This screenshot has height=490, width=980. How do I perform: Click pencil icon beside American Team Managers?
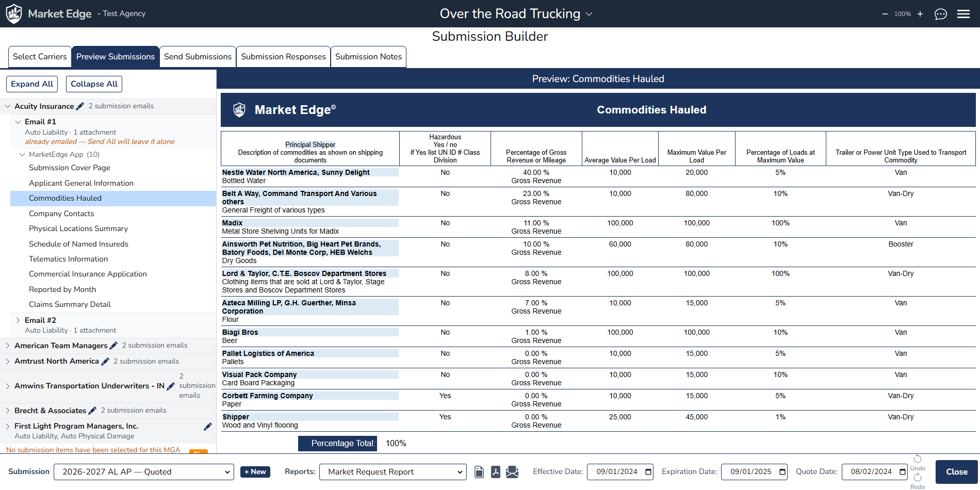click(113, 346)
